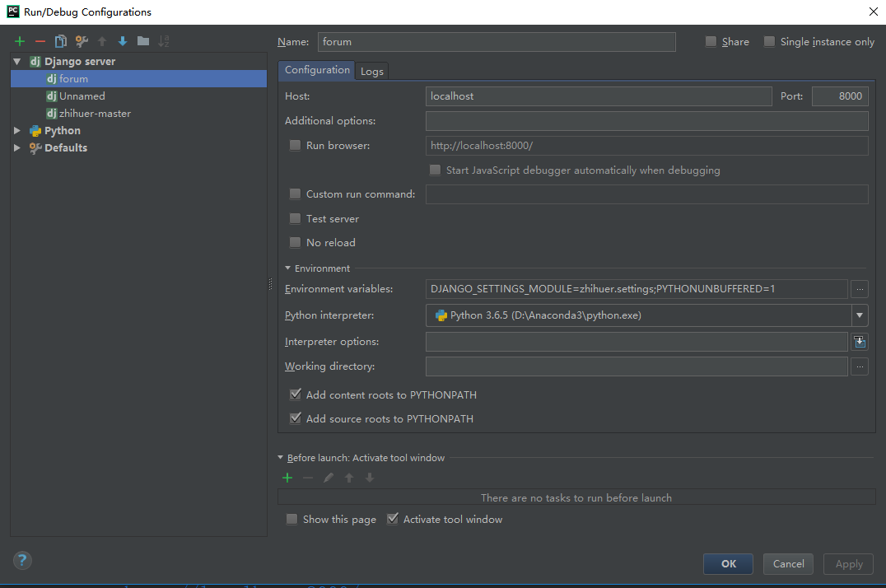Close the Run/Debug Configurations dialog
Image resolution: width=886 pixels, height=588 pixels.
(x=873, y=12)
